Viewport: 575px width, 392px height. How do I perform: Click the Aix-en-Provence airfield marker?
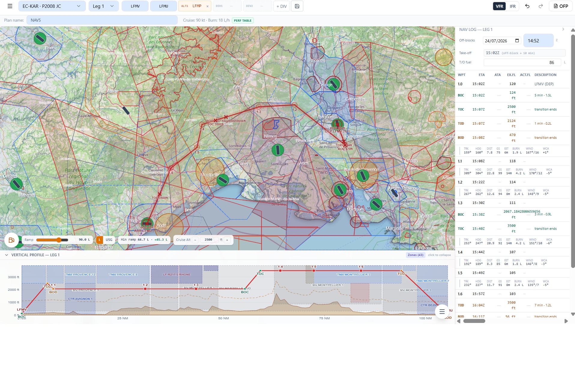point(395,193)
